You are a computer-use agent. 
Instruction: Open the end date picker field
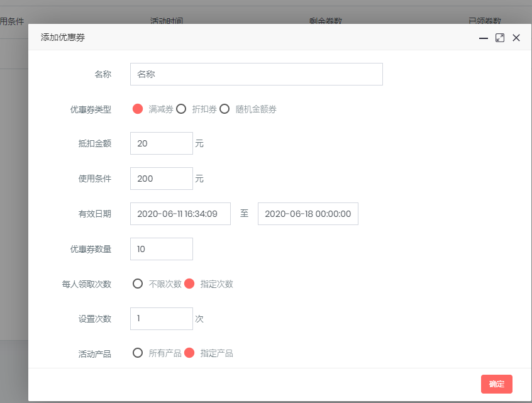(308, 214)
